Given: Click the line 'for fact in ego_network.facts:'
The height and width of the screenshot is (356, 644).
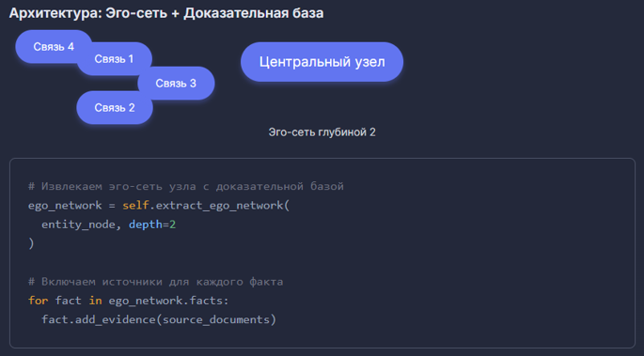Looking at the screenshot, I should pos(129,301).
